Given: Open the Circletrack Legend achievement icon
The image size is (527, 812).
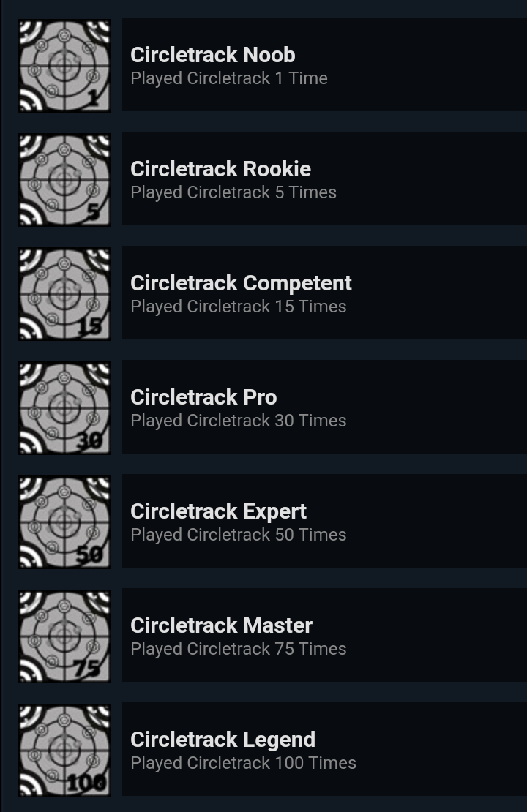Looking at the screenshot, I should (64, 751).
